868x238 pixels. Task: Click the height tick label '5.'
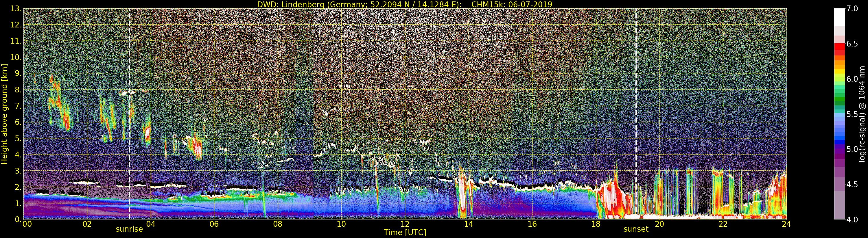(x=18, y=138)
